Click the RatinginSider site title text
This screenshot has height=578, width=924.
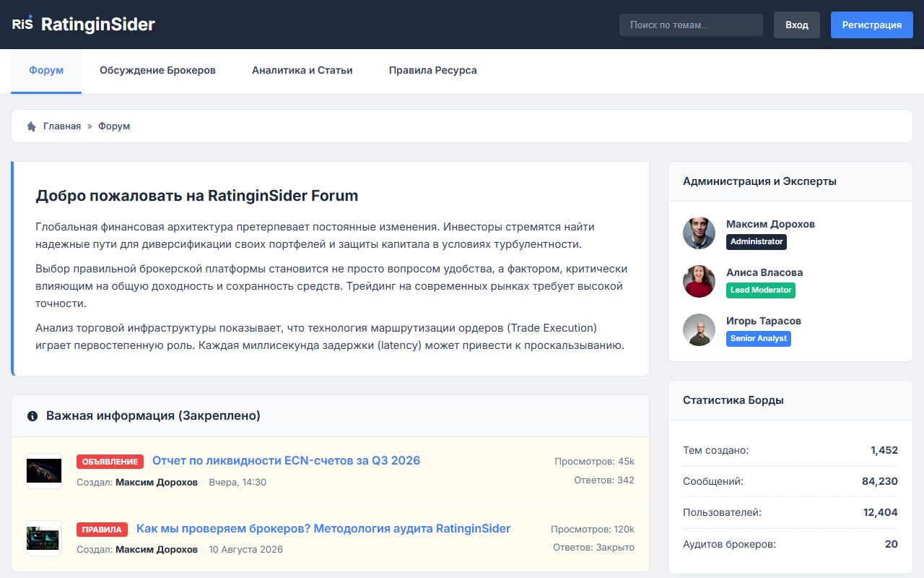coord(98,24)
